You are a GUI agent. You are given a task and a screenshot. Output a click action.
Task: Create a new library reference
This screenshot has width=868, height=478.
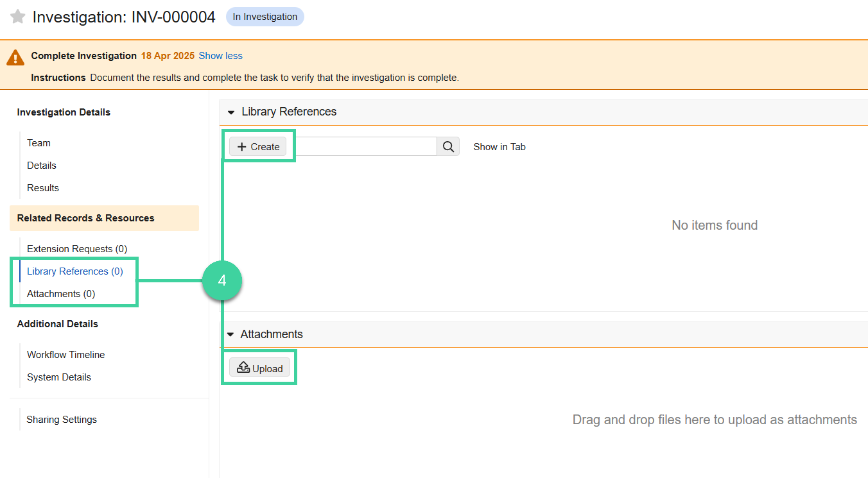[258, 146]
